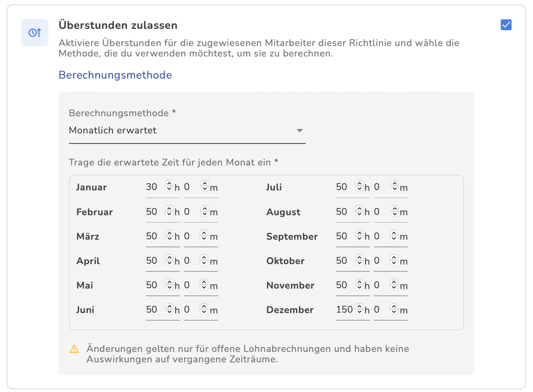Click the August minutes stepper arrows
This screenshot has width=533, height=392.
[x=395, y=211]
